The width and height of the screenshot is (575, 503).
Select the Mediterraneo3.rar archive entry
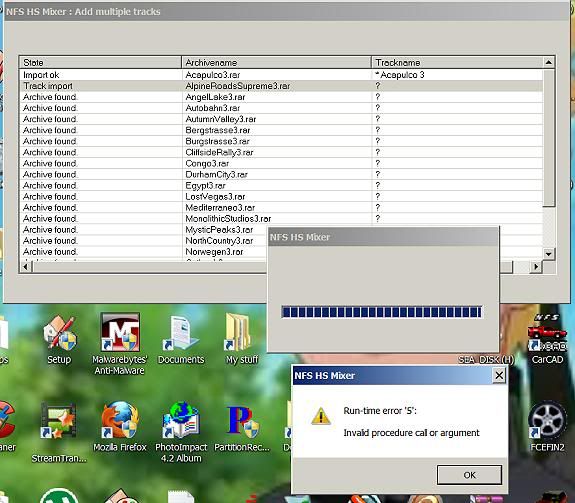[x=281, y=208]
